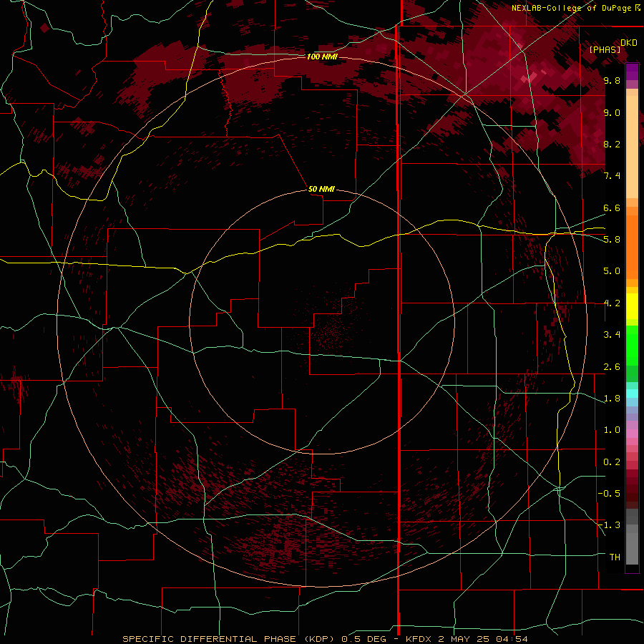Click the cyan segment of the color bar
Viewport: 644px width, 644px height.
pos(632,394)
